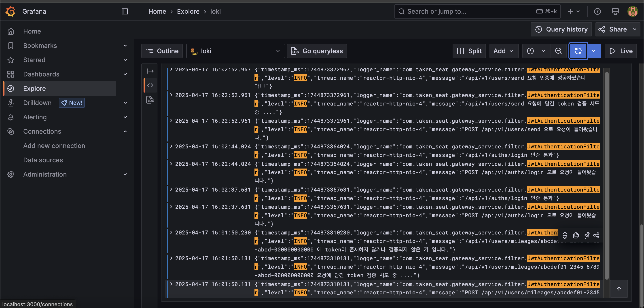Click the zoom out time range icon
The image size is (644, 308).
pyautogui.click(x=558, y=51)
